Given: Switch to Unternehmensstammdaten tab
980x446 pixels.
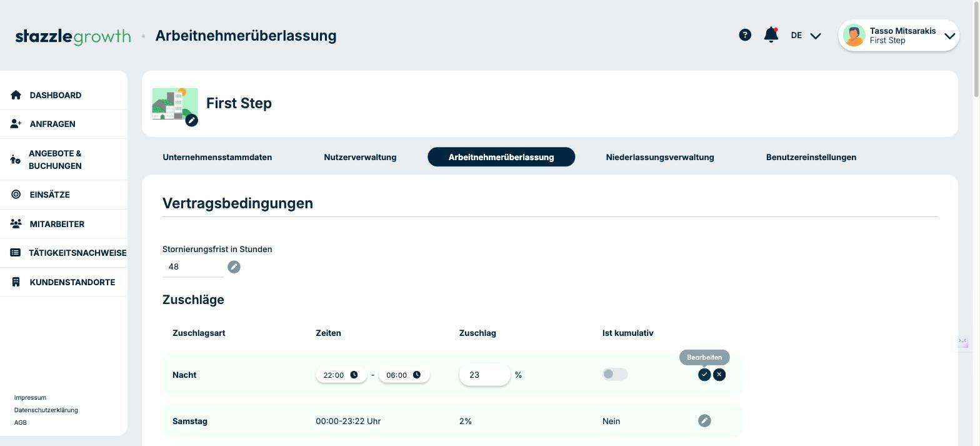Looking at the screenshot, I should 217,157.
